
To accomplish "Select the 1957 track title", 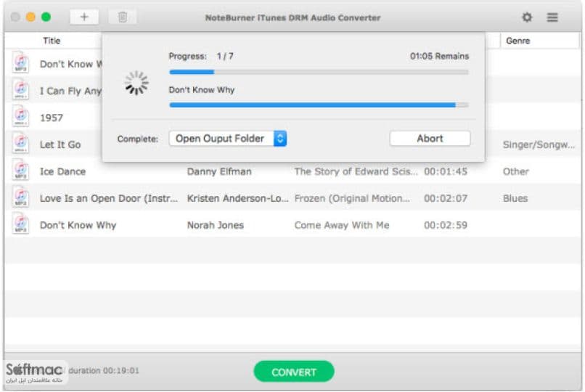I will click(52, 118).
